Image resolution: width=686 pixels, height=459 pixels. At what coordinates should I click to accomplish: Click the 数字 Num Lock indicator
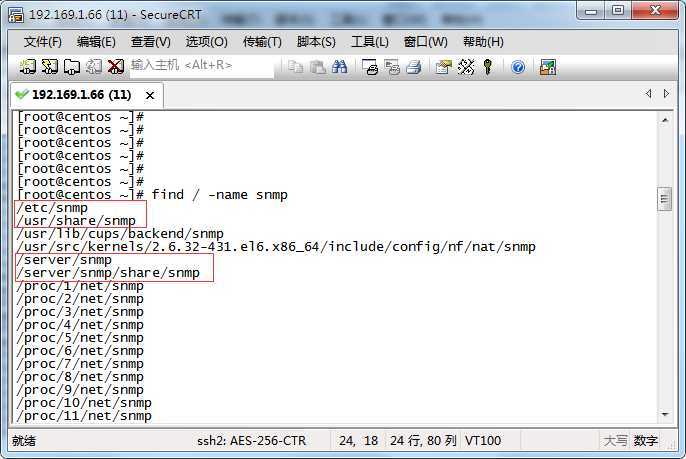[x=646, y=440]
